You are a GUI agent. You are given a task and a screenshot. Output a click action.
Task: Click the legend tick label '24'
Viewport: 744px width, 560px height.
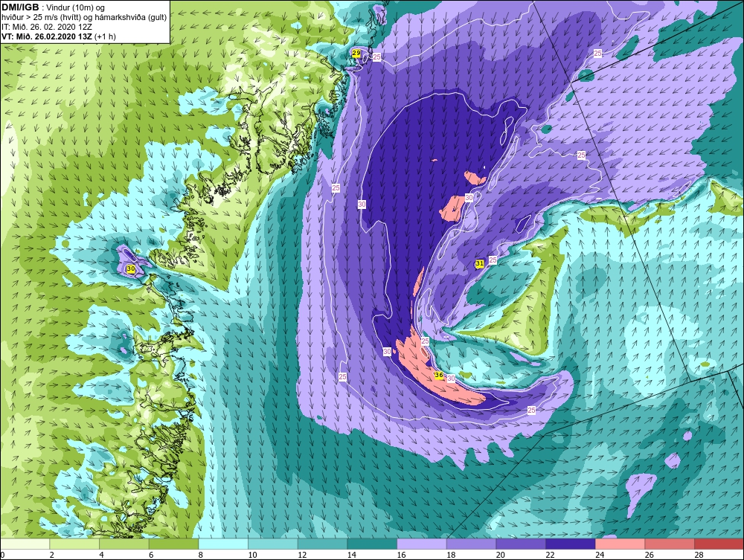coord(600,555)
